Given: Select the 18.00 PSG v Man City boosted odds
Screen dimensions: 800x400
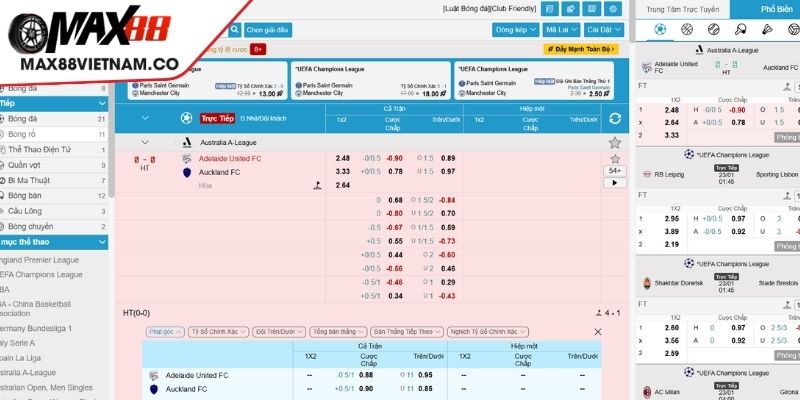Looking at the screenshot, I should click(x=433, y=93).
